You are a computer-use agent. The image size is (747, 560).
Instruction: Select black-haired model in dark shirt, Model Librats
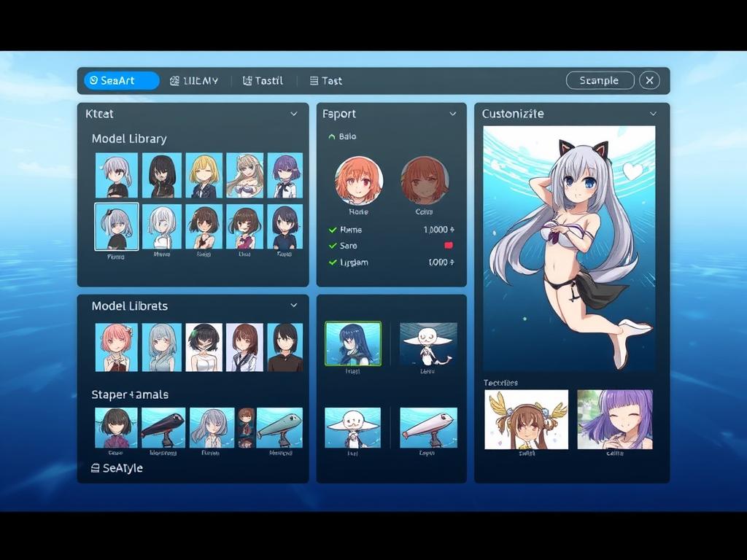point(285,348)
